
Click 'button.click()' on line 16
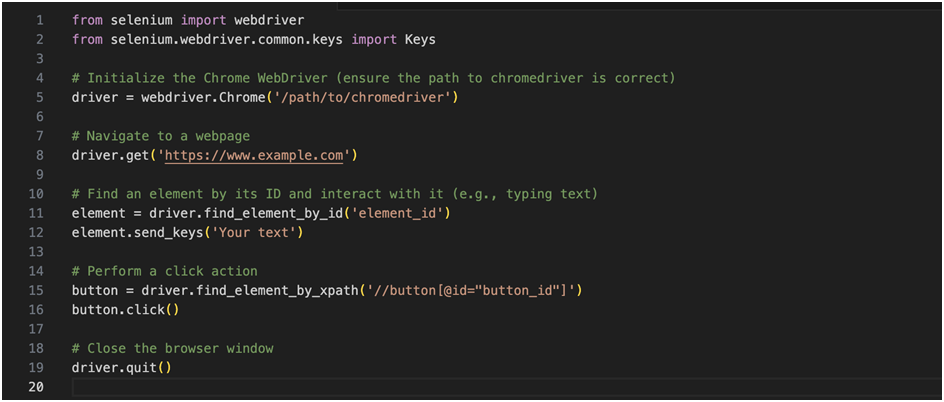(125, 309)
